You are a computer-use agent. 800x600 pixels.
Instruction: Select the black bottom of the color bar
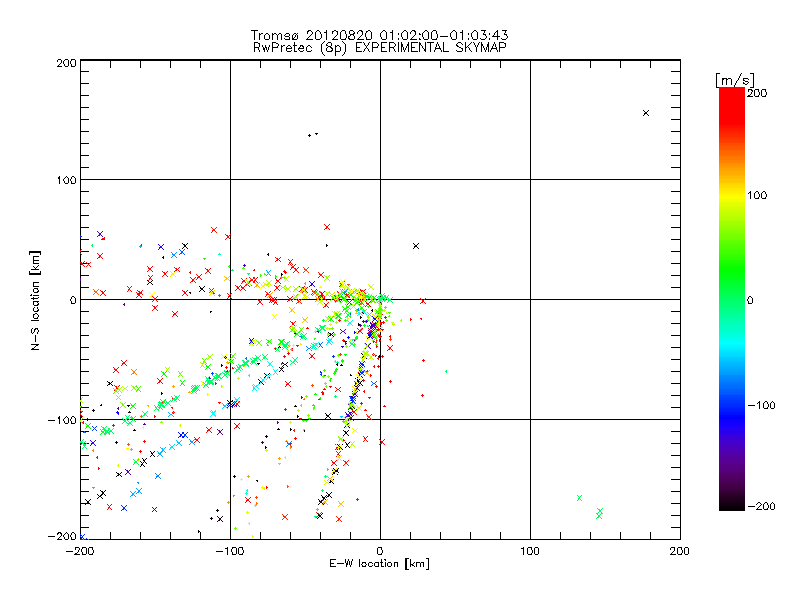pyautogui.click(x=731, y=502)
